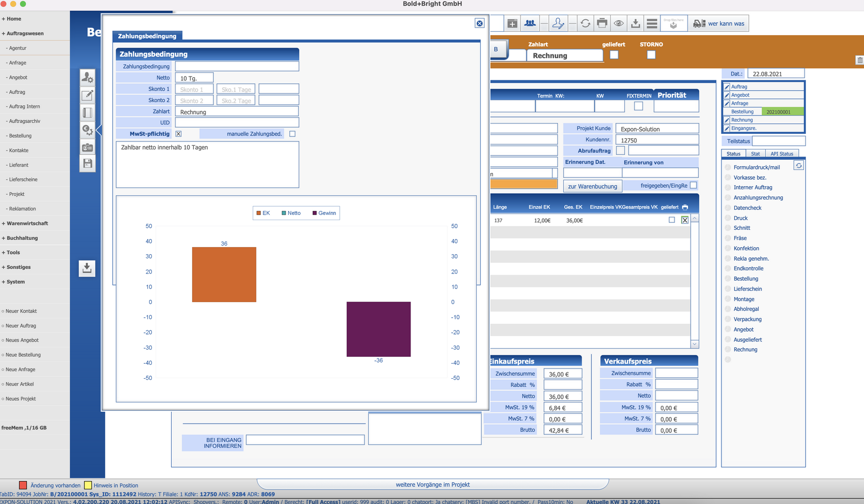Open the group contacts icon in toolbar
Image resolution: width=864 pixels, height=504 pixels.
point(530,23)
